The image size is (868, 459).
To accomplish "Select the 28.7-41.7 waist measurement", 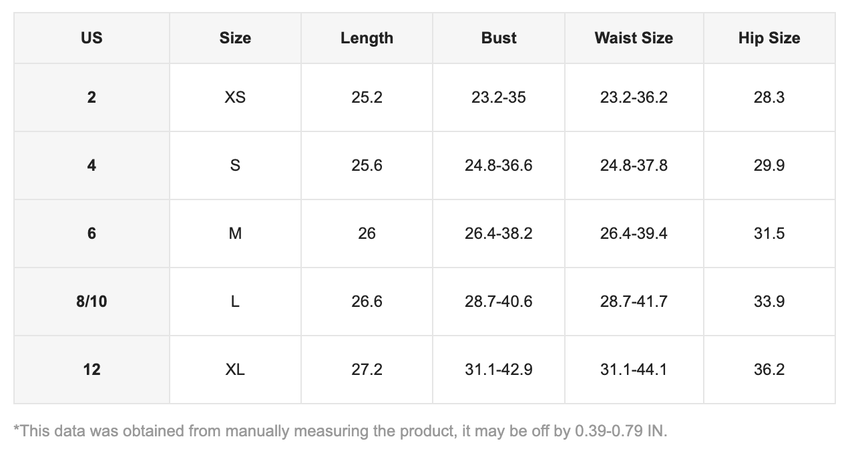I will click(634, 302).
